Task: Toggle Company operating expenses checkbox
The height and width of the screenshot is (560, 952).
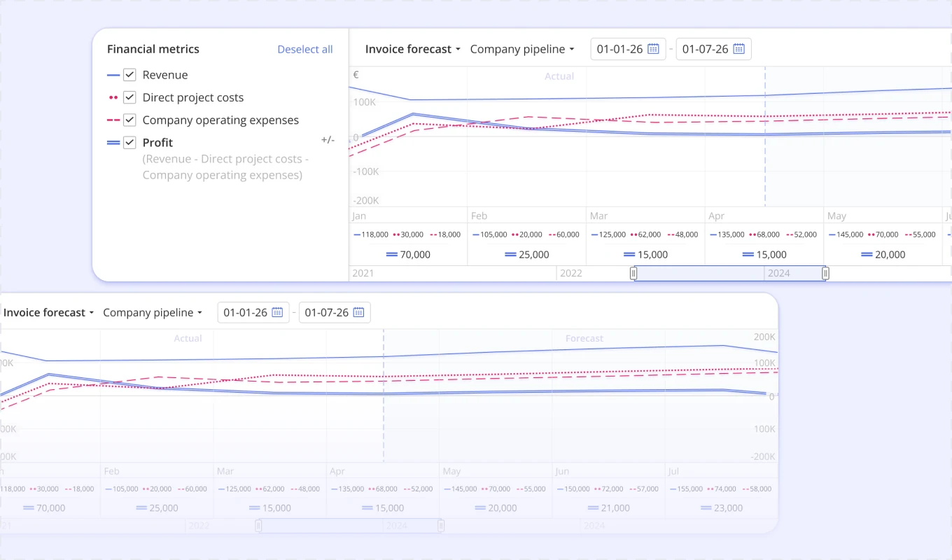Action: pos(129,120)
